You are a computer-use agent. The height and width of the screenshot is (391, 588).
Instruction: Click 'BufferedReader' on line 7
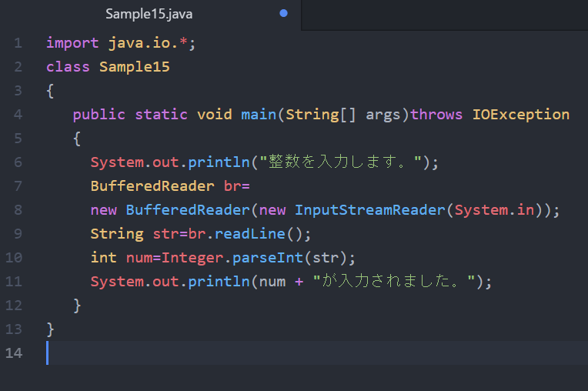152,186
